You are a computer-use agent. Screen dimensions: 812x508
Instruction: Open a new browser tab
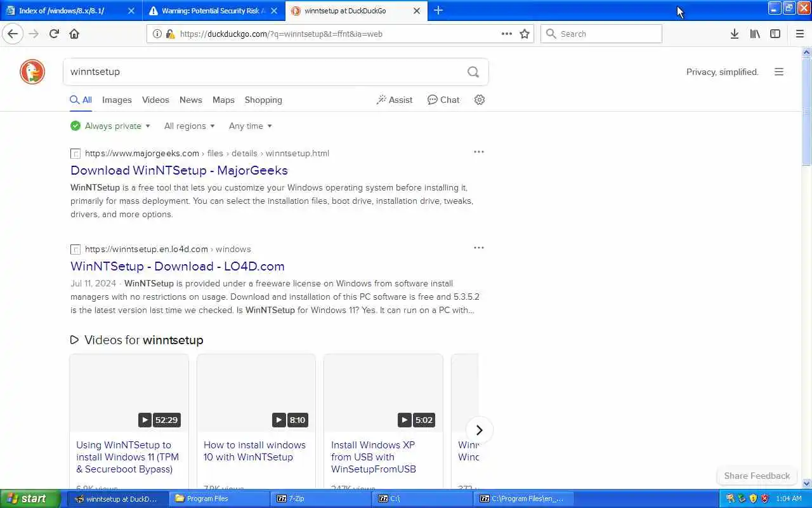(438, 10)
